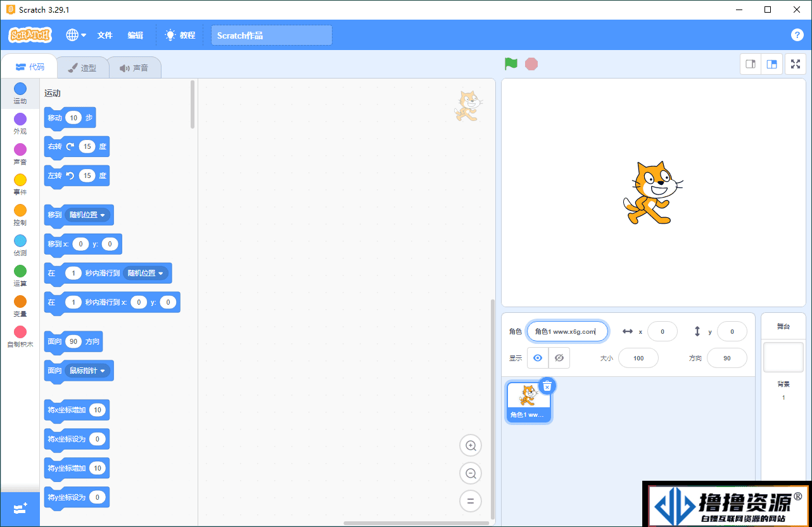The image size is (812, 527).
Task: Select the 角色1 sprite thumbnail
Action: click(x=528, y=402)
